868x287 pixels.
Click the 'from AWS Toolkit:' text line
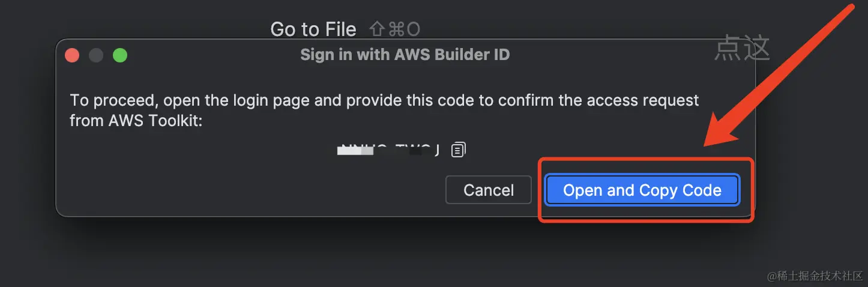136,120
